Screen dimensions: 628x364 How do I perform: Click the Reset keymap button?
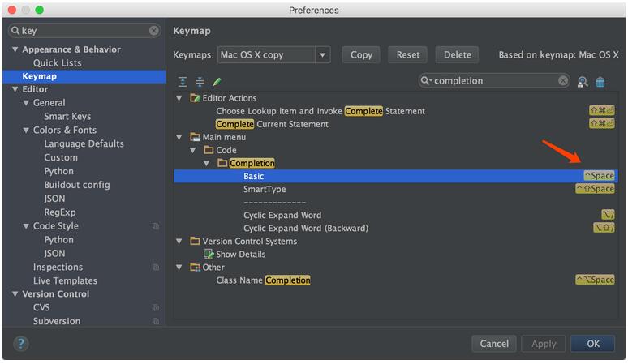pos(408,55)
